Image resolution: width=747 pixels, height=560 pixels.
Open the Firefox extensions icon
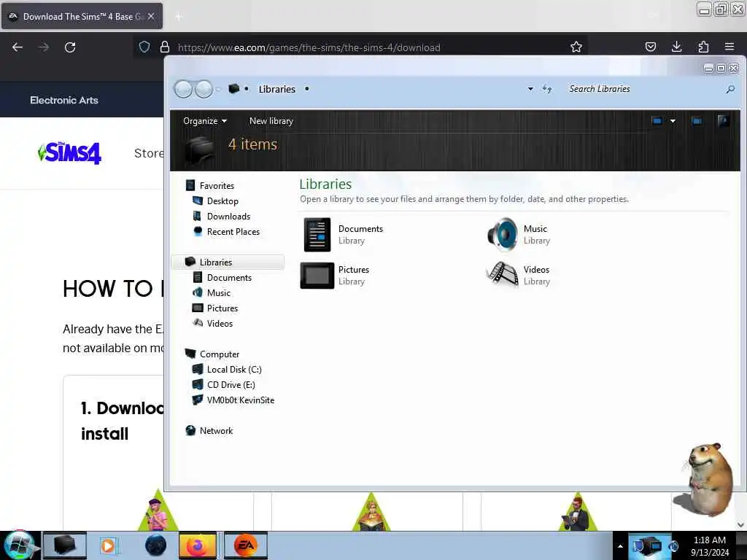pos(703,47)
